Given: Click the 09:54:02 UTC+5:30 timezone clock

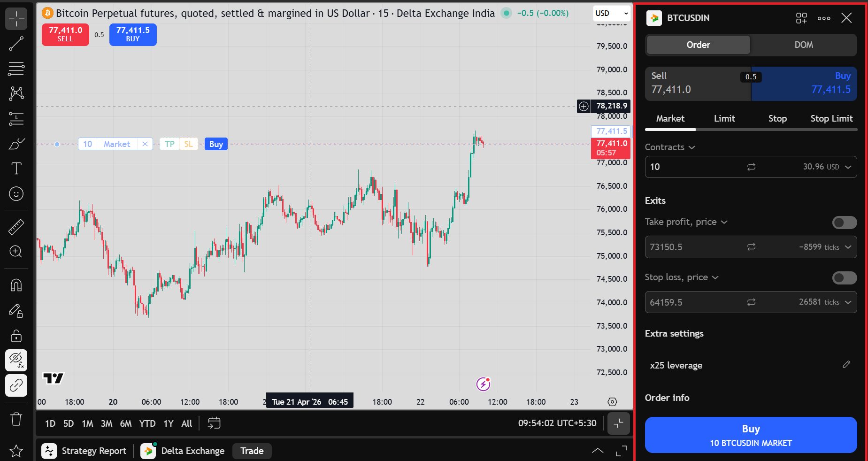Looking at the screenshot, I should (x=557, y=423).
